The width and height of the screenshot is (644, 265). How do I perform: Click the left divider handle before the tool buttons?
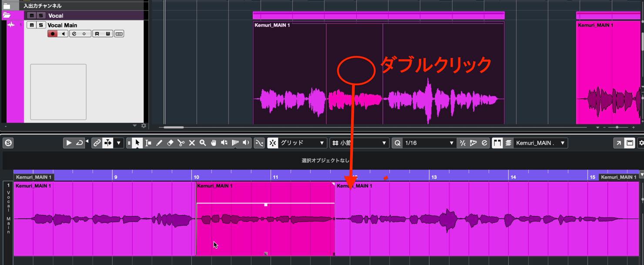pos(129,143)
